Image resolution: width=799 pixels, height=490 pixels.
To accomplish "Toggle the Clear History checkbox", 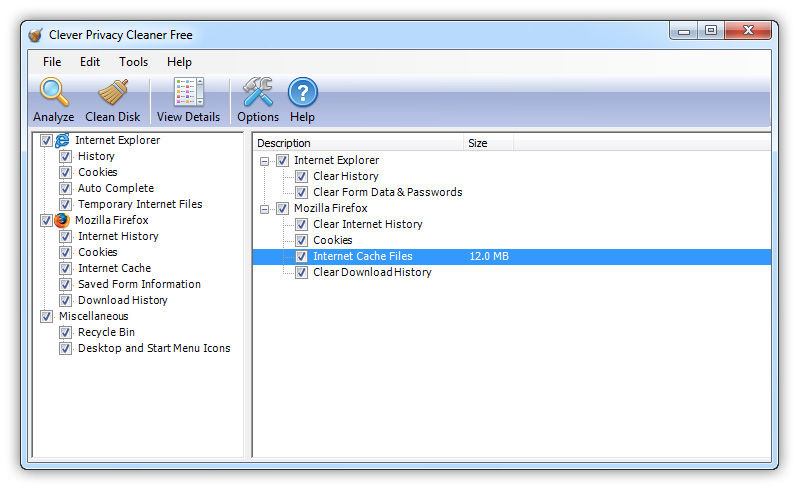I will click(302, 176).
